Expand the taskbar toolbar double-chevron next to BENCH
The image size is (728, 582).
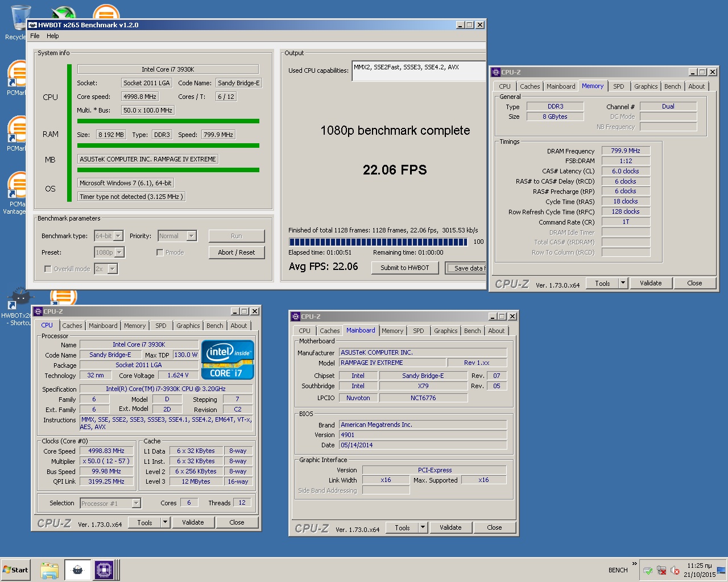click(x=635, y=564)
